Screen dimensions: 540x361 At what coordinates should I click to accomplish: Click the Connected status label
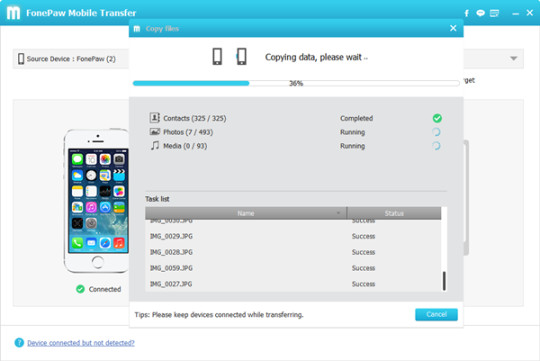click(105, 289)
